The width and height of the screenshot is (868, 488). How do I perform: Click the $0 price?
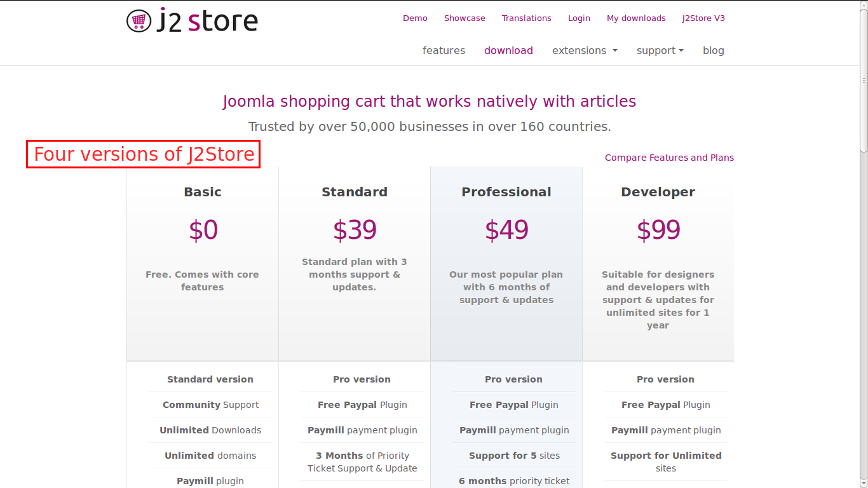click(x=203, y=230)
